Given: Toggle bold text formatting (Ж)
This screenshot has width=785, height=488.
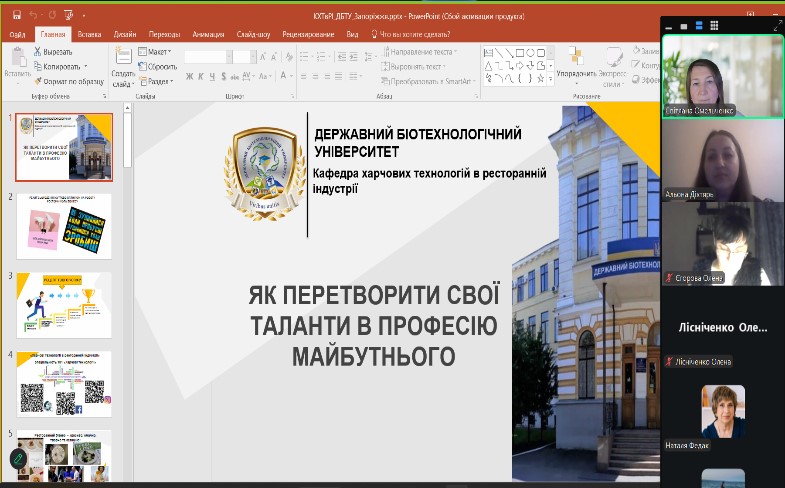Looking at the screenshot, I should click(x=189, y=75).
